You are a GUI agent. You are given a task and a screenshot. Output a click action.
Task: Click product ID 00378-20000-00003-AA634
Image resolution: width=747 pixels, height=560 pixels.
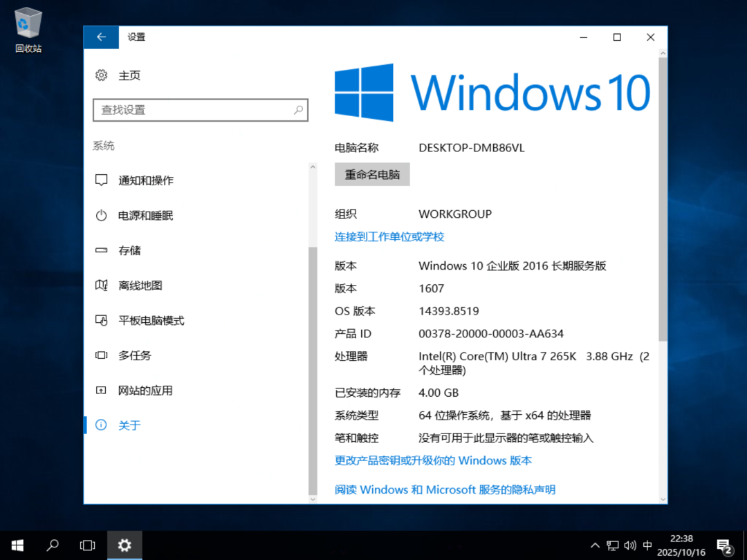(x=491, y=334)
